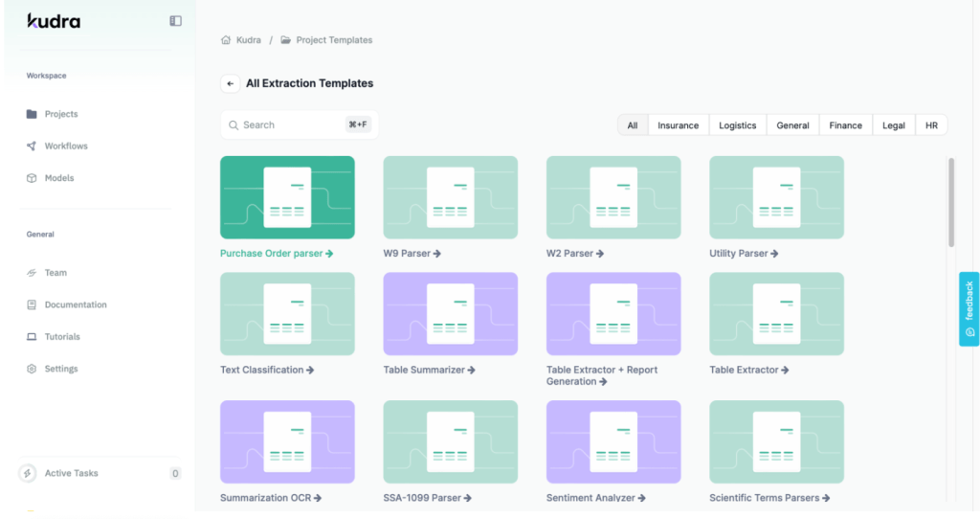
Task: Click arrow next to Table Summarizer
Action: tap(471, 370)
